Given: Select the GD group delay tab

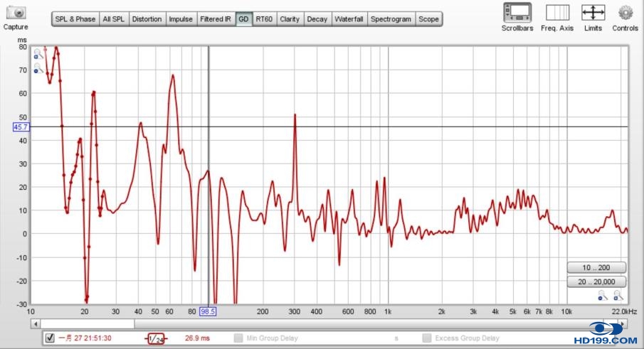Looking at the screenshot, I should (243, 19).
